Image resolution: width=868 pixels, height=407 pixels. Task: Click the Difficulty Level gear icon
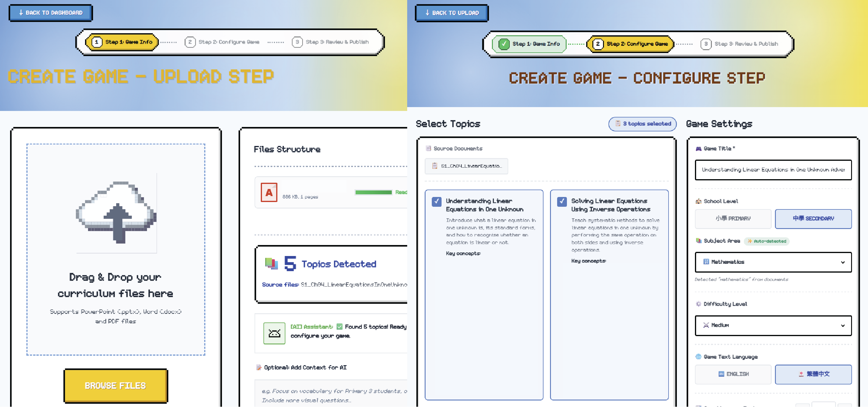[x=698, y=304]
